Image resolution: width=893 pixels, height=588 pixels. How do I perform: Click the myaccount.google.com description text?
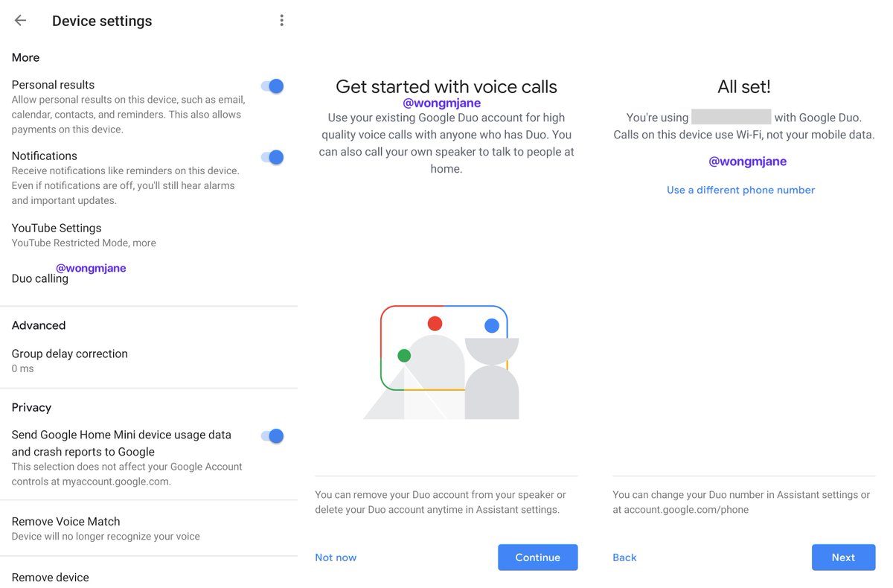[127, 474]
